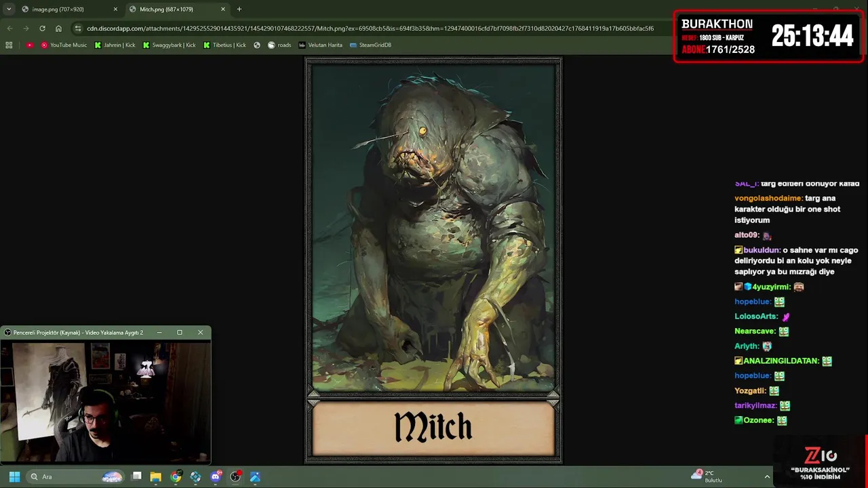Close the image.png browser tab
Image resolution: width=868 pixels, height=488 pixels.
[115, 9]
